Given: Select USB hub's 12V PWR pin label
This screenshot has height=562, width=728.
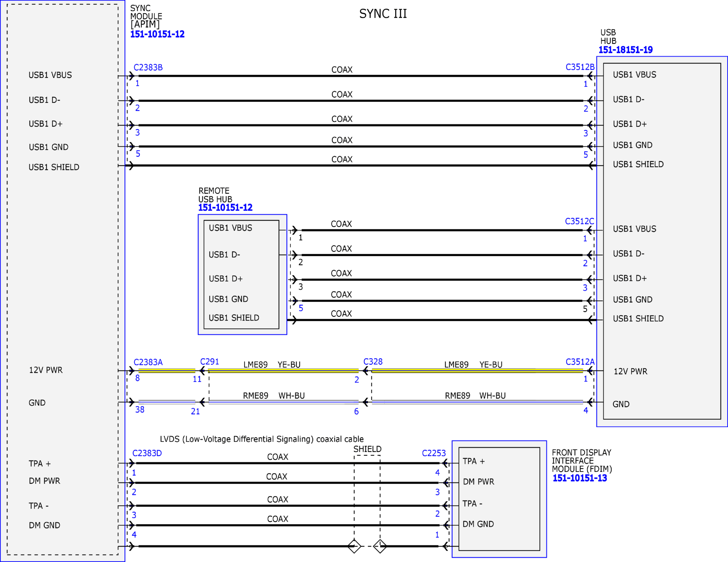Looking at the screenshot, I should click(630, 371).
